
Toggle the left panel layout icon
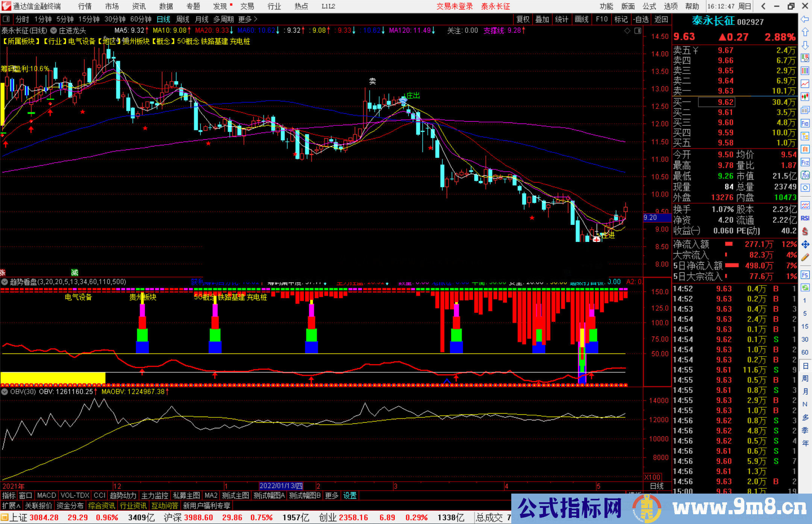click(6, 19)
